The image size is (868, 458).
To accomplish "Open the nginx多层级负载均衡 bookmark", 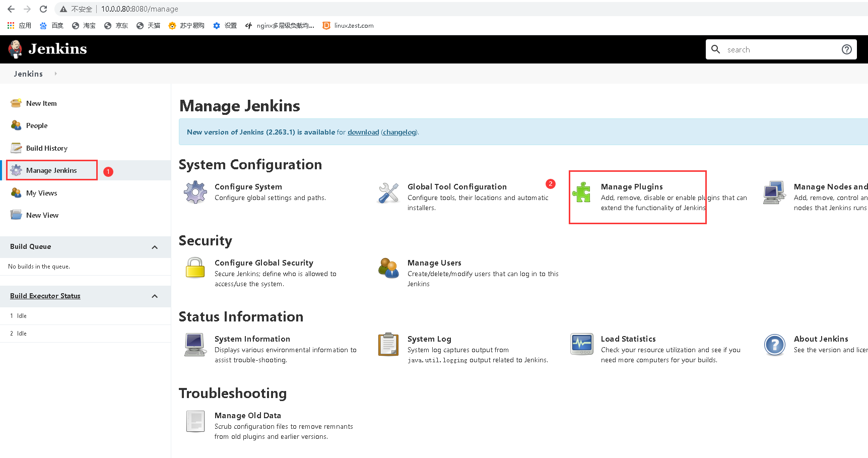I will pos(280,26).
